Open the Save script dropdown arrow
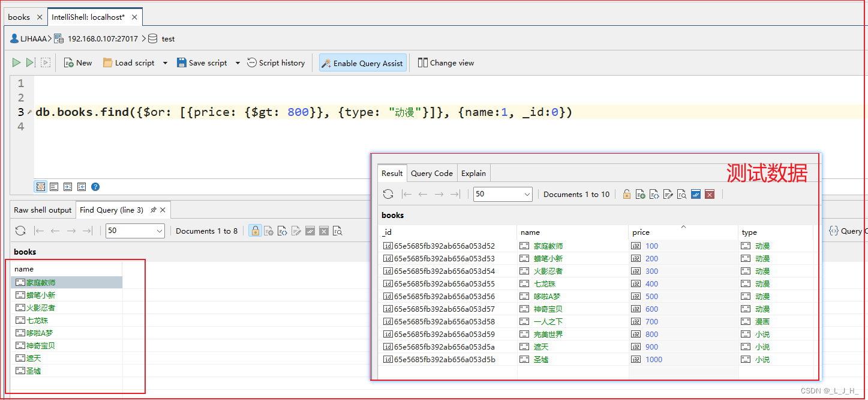Viewport: 868px width, 400px height. (x=238, y=62)
